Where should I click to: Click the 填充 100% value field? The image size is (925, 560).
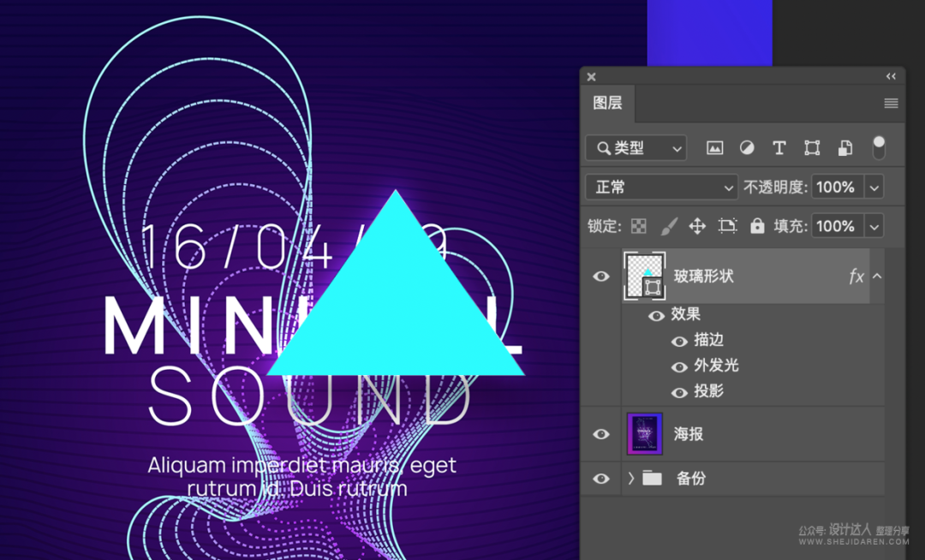838,226
